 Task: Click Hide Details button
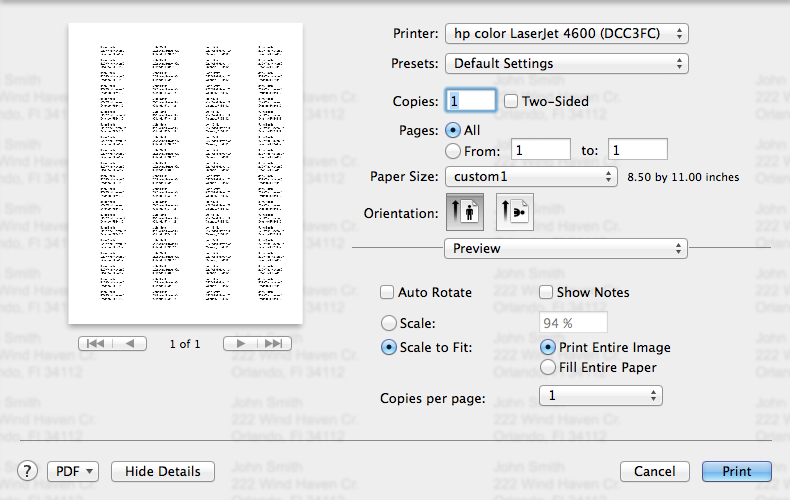click(163, 471)
